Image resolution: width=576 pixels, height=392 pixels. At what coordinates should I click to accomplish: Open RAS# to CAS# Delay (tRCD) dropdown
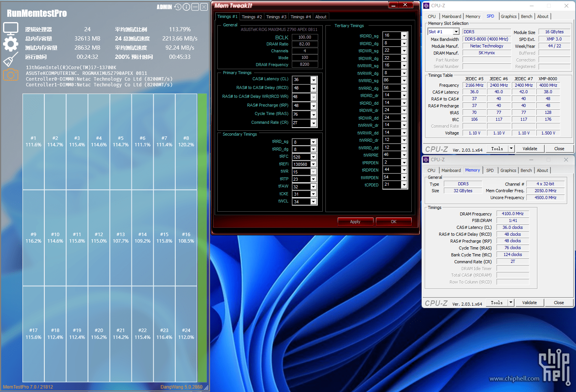314,88
